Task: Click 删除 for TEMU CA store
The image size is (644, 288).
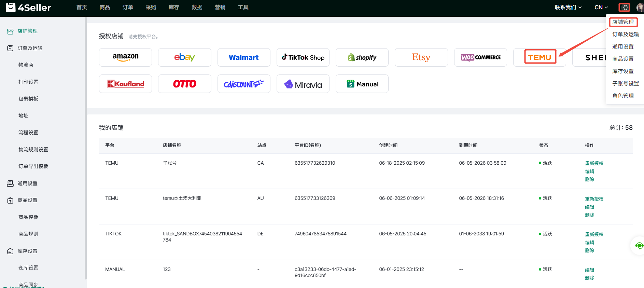Action: (x=590, y=179)
